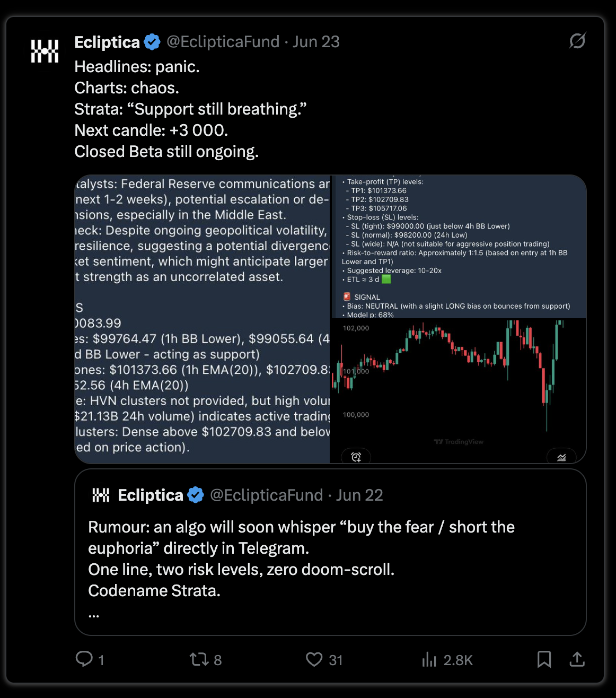616x698 pixels.
Task: Open the left analysis text image
Action: (202, 319)
